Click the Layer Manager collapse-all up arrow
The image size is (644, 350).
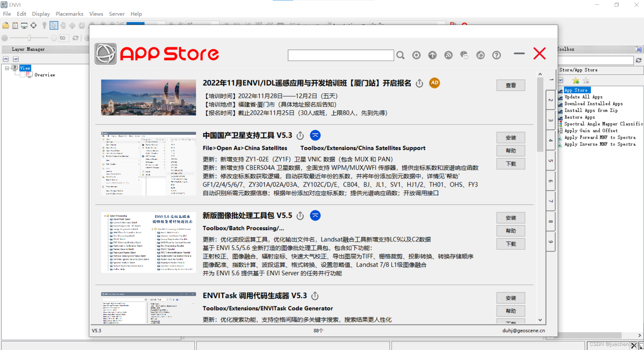[6, 59]
